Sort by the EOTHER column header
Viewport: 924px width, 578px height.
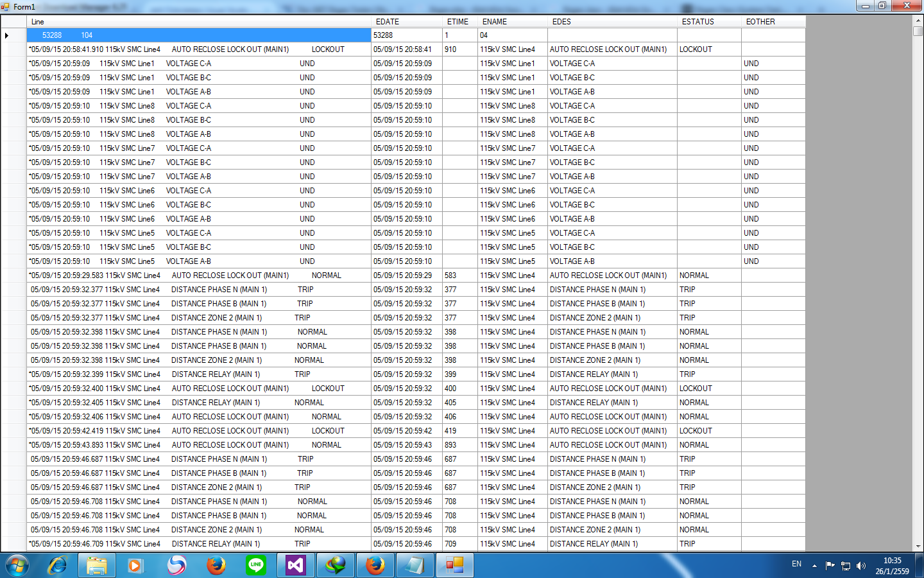coord(773,22)
